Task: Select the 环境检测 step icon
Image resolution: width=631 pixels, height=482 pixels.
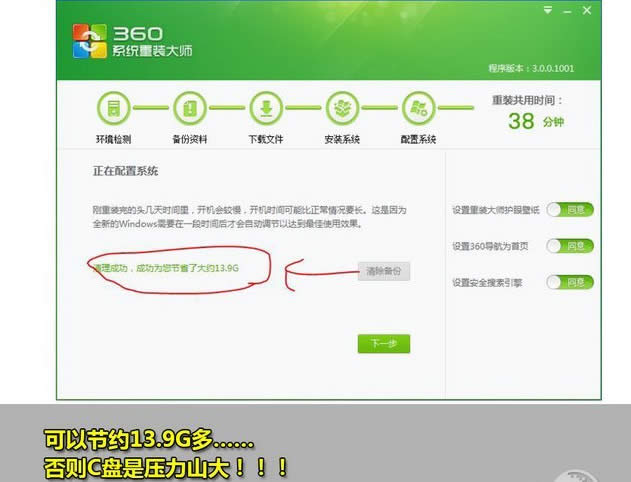Action: [x=113, y=109]
